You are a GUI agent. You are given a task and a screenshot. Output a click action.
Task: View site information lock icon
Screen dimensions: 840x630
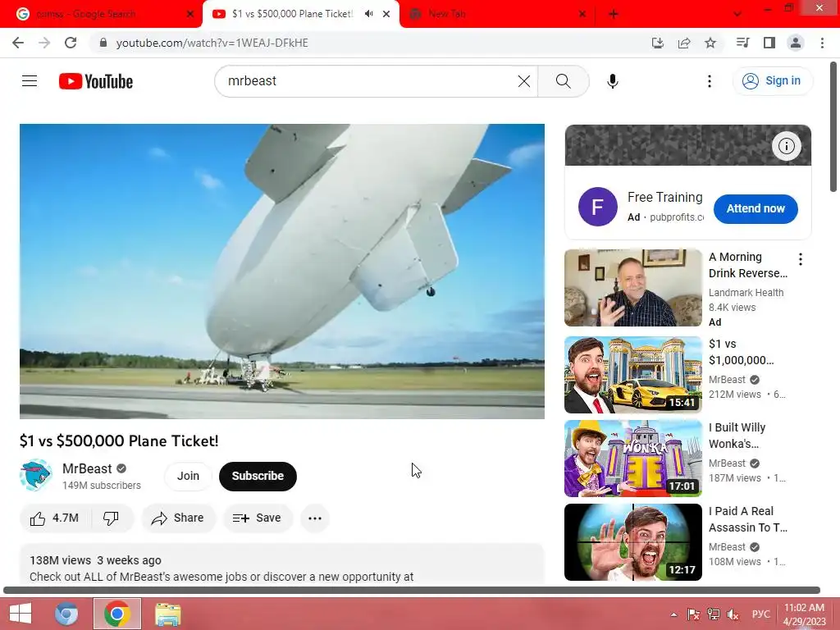click(103, 43)
